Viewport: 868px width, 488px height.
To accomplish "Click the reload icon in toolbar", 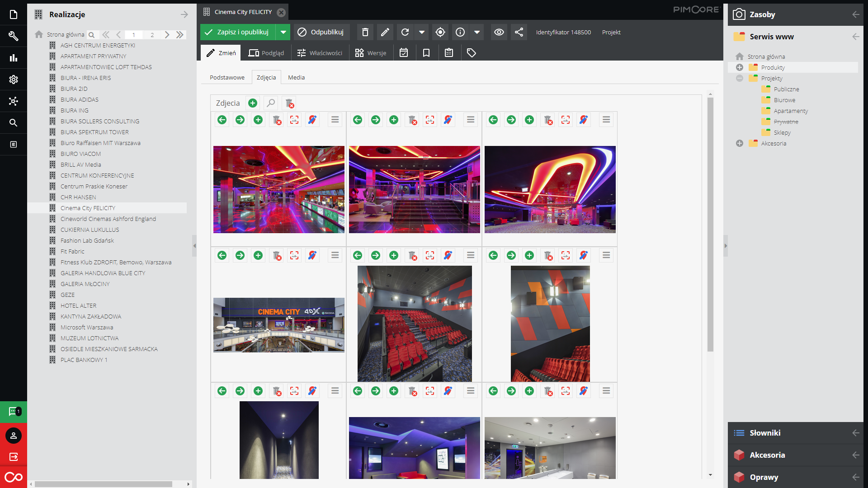I will (x=405, y=32).
